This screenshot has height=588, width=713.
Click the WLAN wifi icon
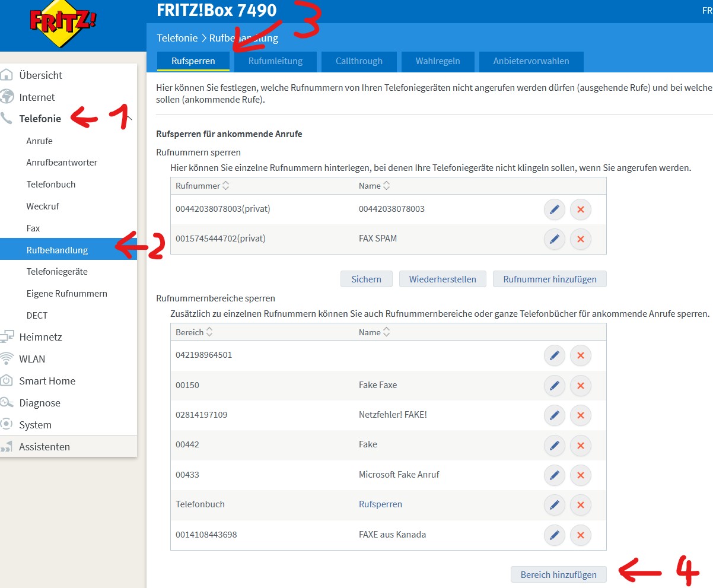click(x=7, y=359)
